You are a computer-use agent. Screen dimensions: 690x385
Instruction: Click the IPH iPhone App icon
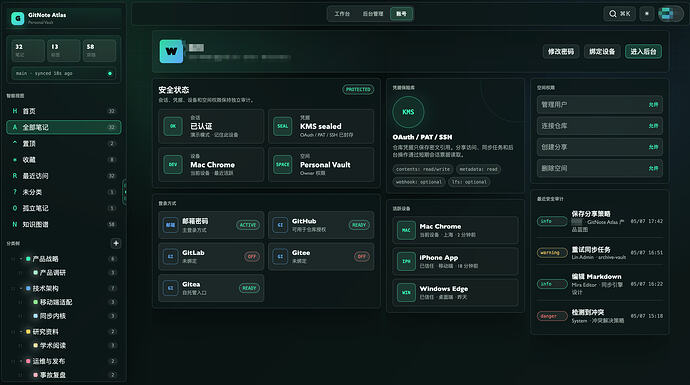click(x=406, y=261)
